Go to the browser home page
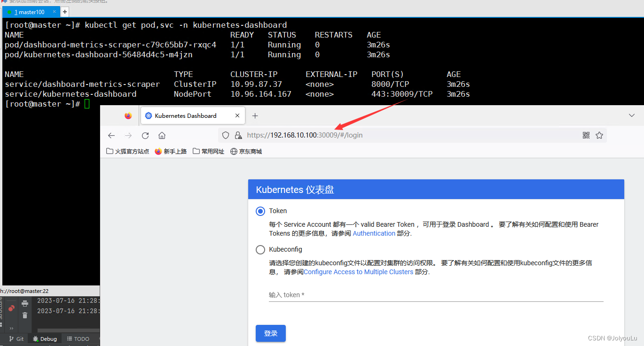The width and height of the screenshot is (644, 346). tap(162, 135)
